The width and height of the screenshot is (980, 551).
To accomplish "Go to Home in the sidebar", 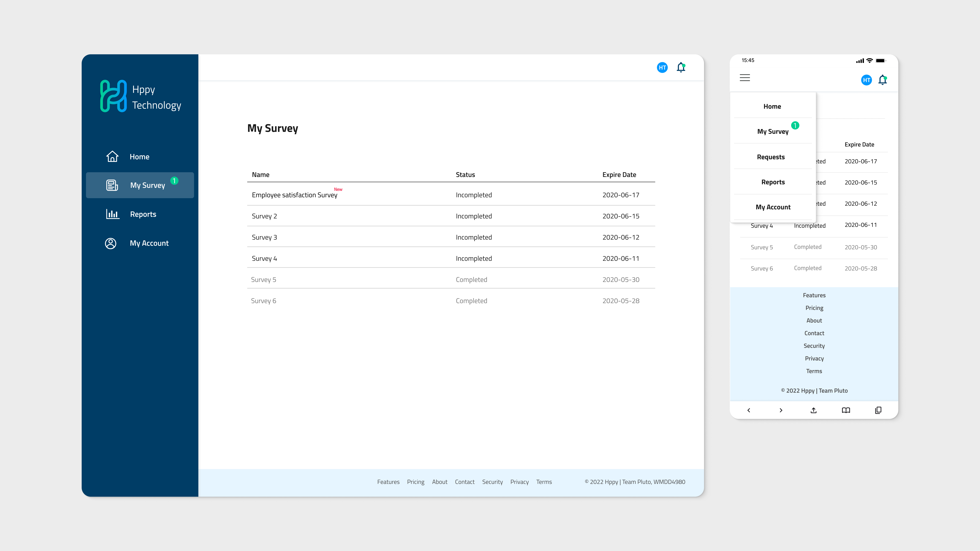I will click(x=140, y=157).
